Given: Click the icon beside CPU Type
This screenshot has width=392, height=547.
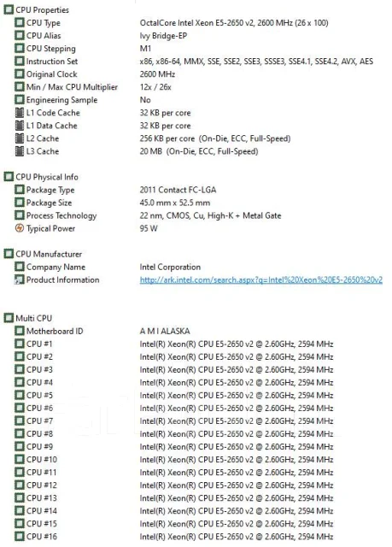Looking at the screenshot, I should coord(20,23).
